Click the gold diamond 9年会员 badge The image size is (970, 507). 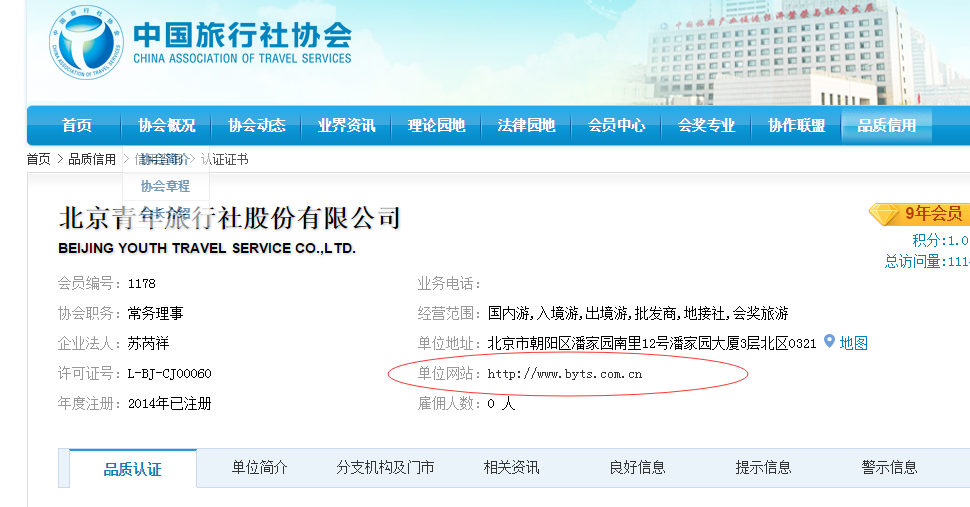coord(917,213)
